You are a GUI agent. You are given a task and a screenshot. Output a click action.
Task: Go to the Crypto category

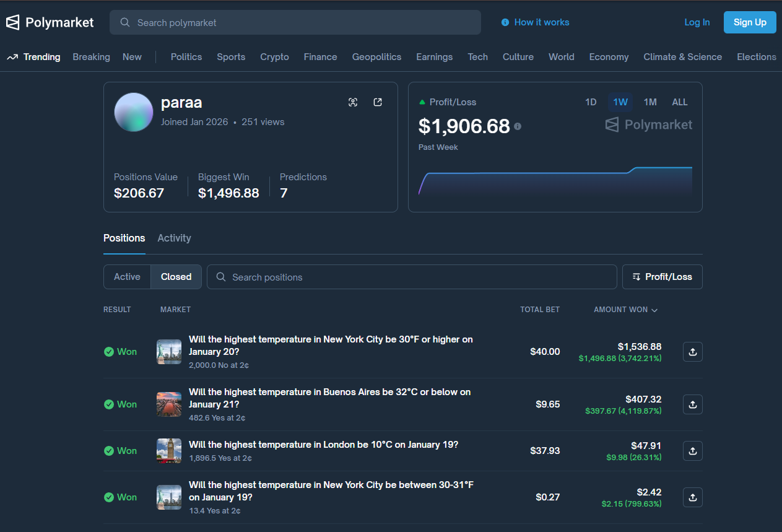(x=274, y=57)
